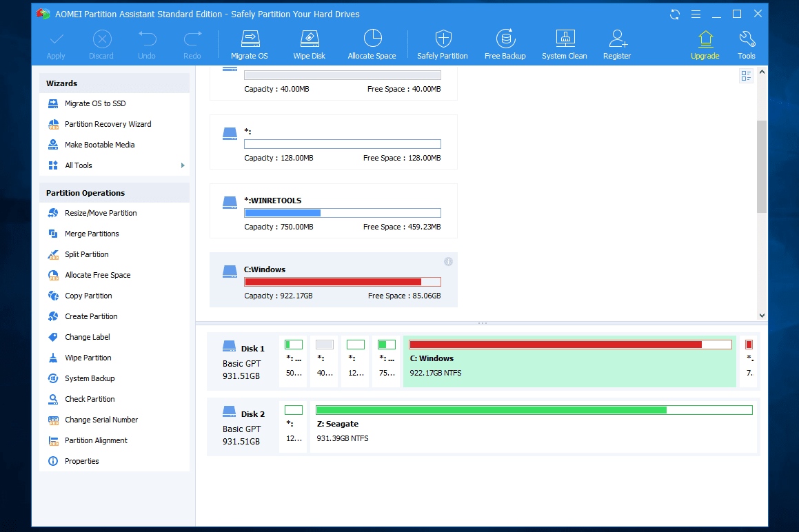Click the partition list scroll down arrow
This screenshot has width=799, height=532.
click(762, 316)
